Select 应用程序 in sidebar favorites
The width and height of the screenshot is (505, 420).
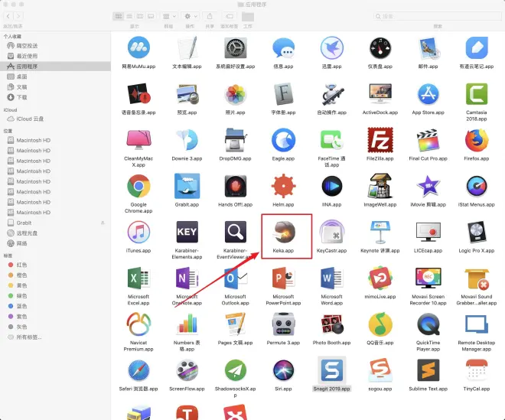(x=55, y=67)
